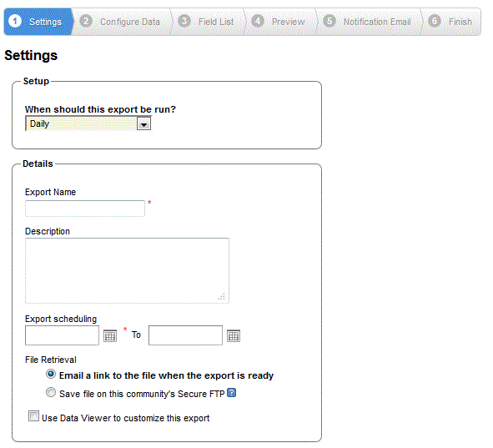Go to the Configure Data step
The image size is (493, 448).
click(130, 22)
